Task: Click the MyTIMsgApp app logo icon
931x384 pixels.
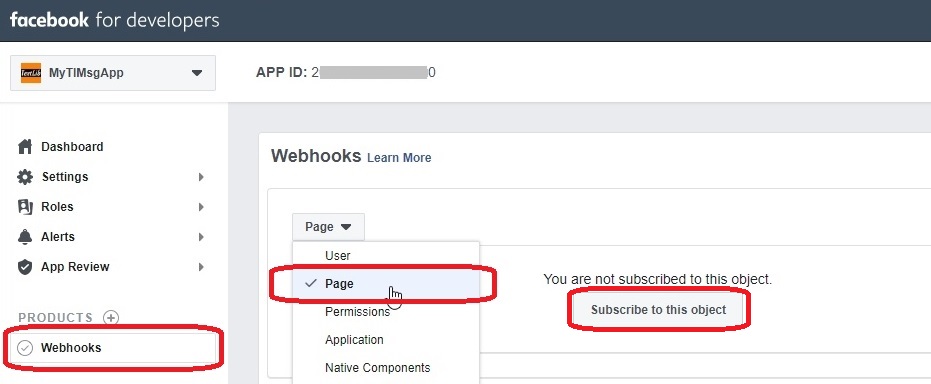Action: point(31,73)
